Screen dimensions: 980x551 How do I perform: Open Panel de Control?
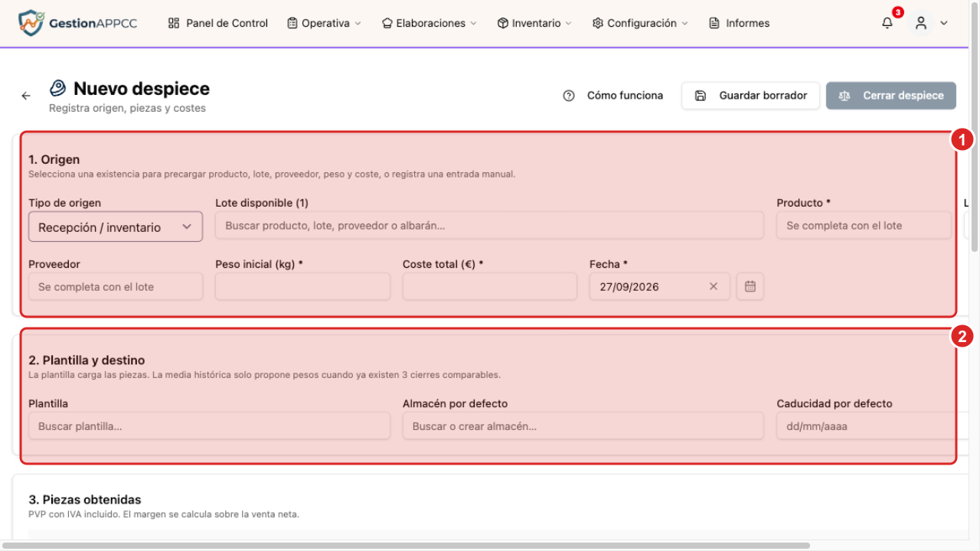pos(218,23)
